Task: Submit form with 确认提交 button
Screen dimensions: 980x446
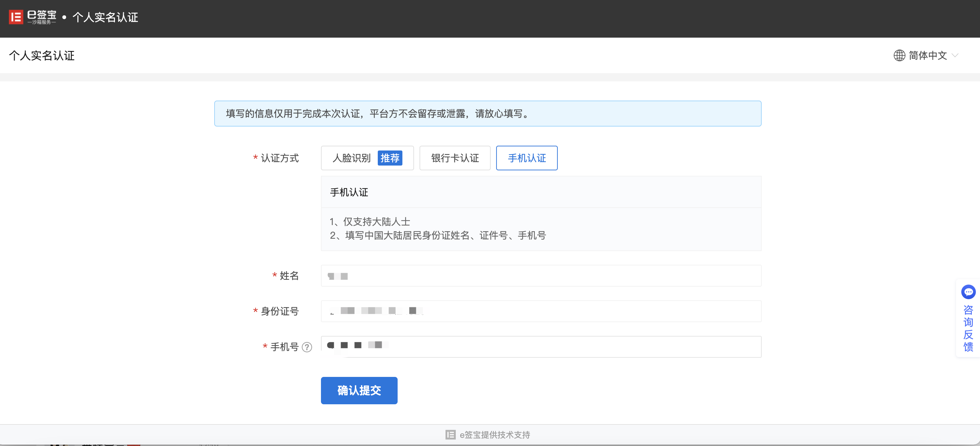Action: (359, 390)
